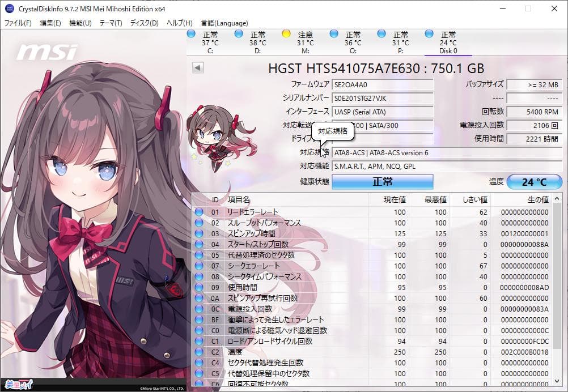
Task: Click the 現在値 column header
Action: click(x=389, y=199)
